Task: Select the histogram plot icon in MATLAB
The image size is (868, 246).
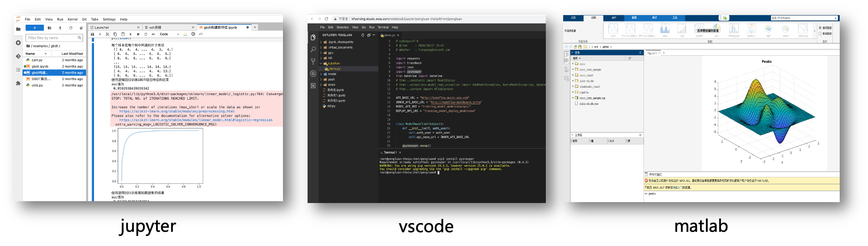Action: point(734,30)
